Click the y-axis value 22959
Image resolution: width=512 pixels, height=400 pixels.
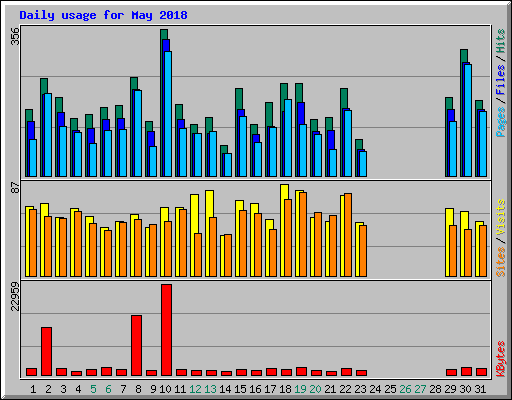point(15,296)
